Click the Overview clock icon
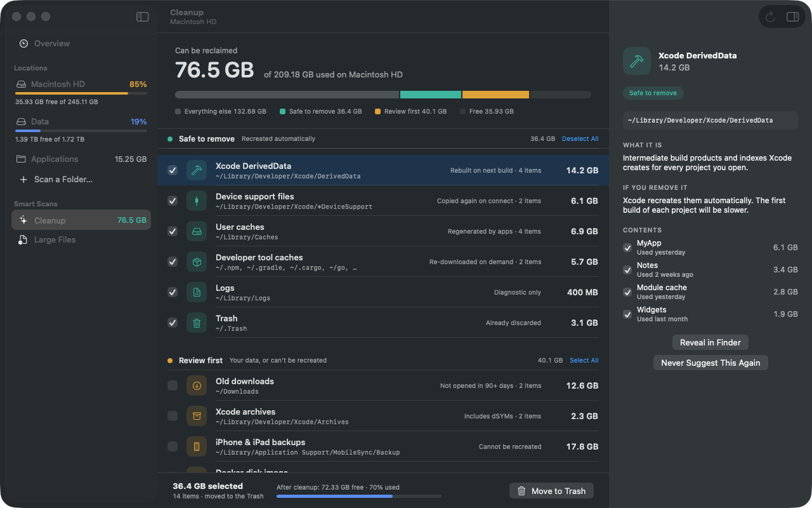 pyautogui.click(x=24, y=44)
